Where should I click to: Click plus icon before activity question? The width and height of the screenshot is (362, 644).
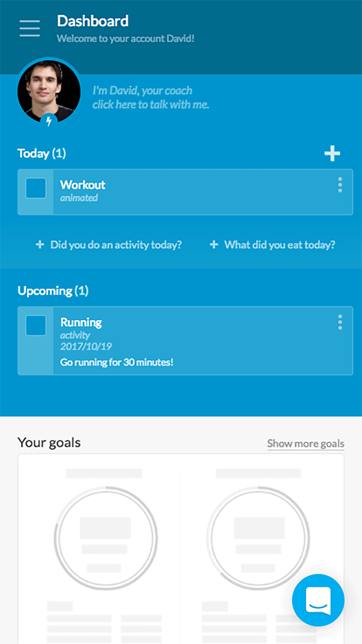pyautogui.click(x=40, y=244)
